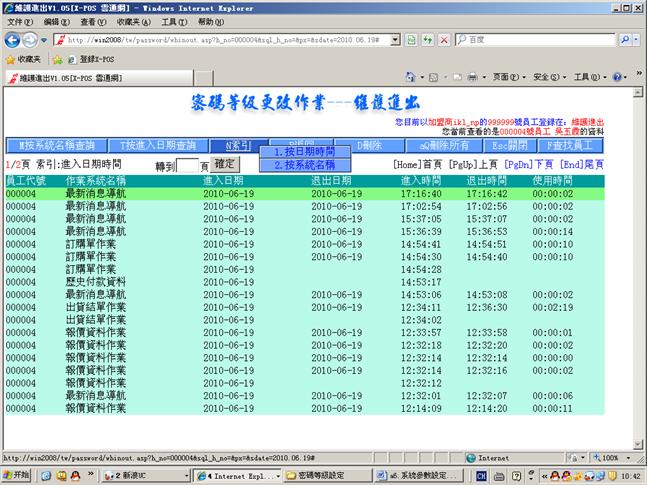Click the Stop loading icon
Image resolution: width=647 pixels, height=485 pixels.
(443, 40)
